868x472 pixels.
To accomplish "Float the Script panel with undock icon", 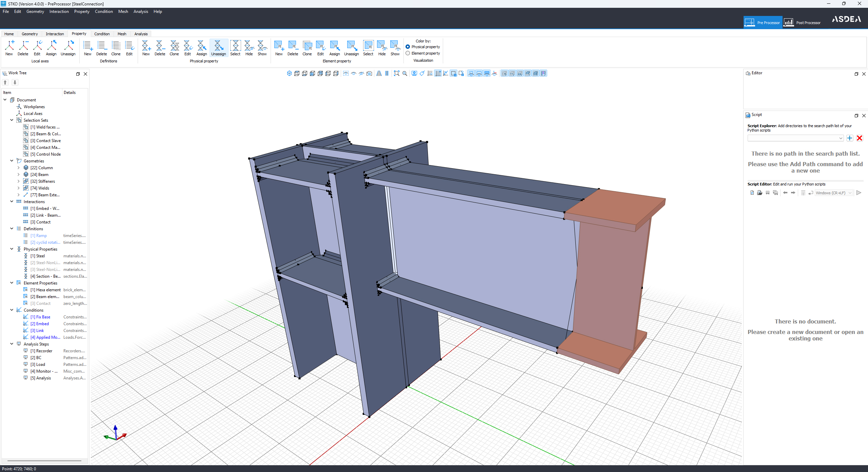I will pyautogui.click(x=856, y=116).
